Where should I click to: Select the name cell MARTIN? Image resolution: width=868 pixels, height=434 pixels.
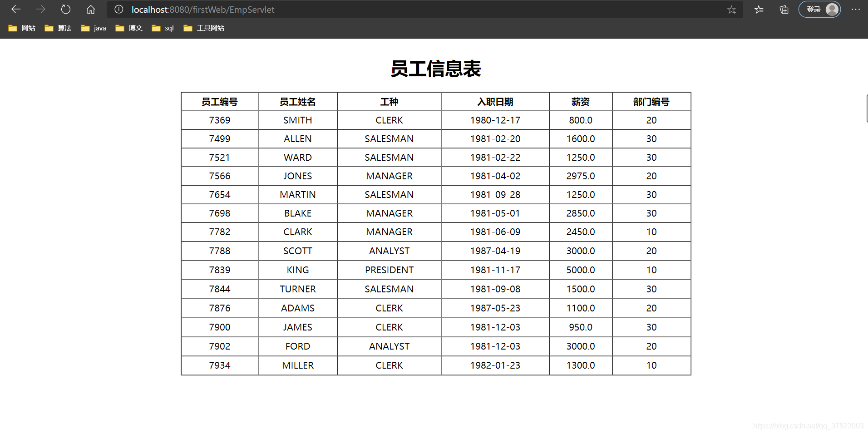(298, 195)
